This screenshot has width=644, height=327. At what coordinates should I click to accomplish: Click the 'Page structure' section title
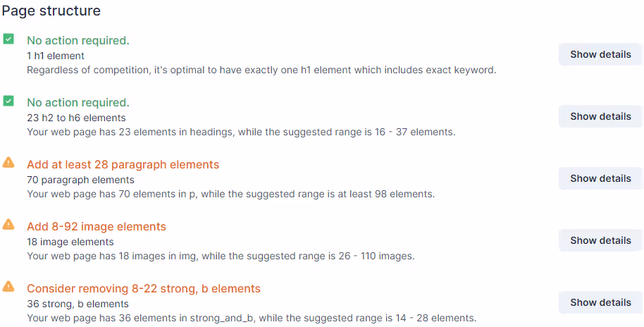(51, 11)
